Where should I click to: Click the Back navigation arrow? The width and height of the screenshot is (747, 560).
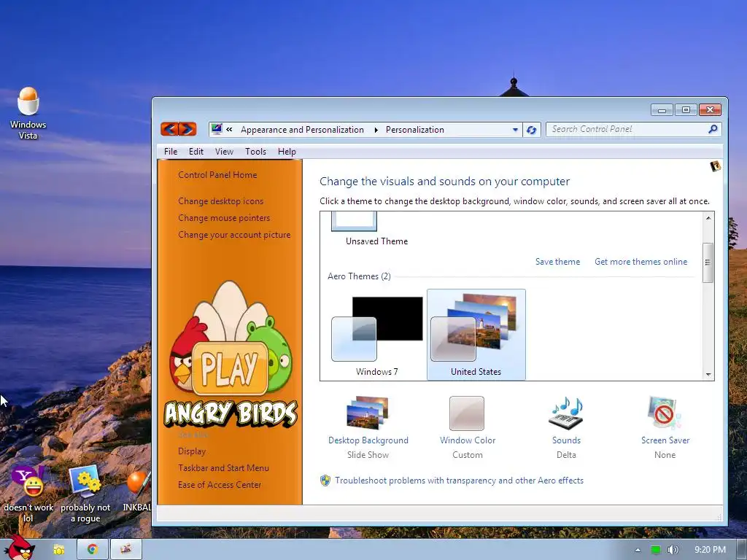[x=169, y=129]
